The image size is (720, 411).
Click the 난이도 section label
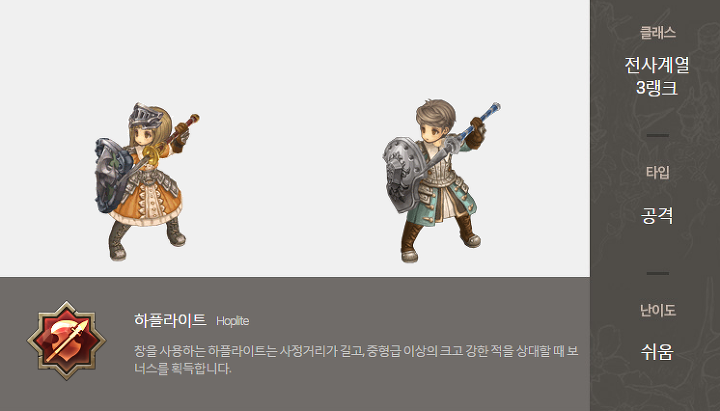tap(658, 310)
